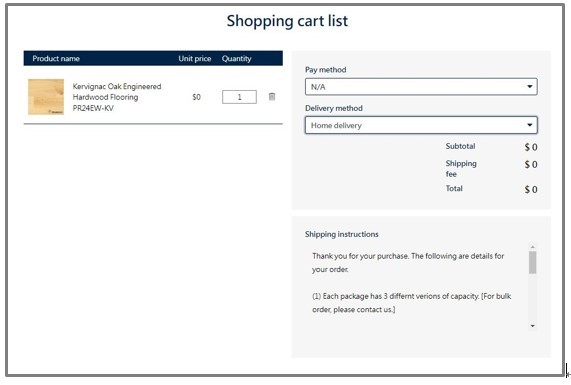
Task: Click the Subtotal amount value
Action: pyautogui.click(x=531, y=147)
